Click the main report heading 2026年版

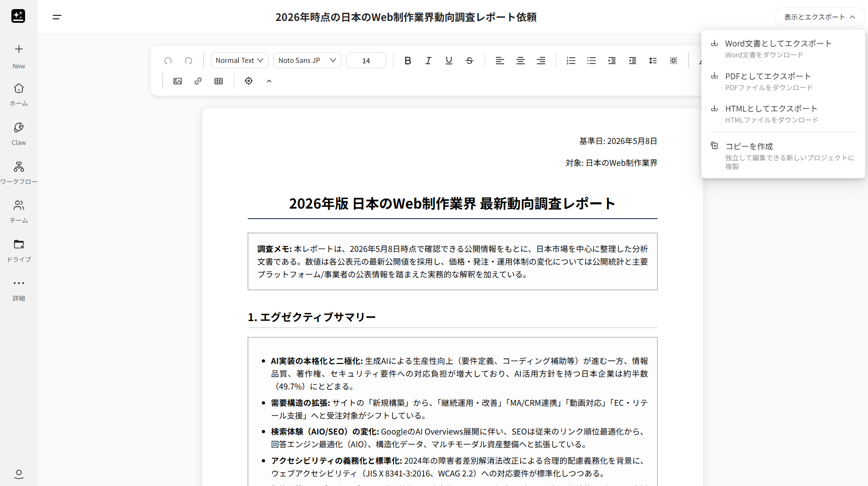point(452,203)
